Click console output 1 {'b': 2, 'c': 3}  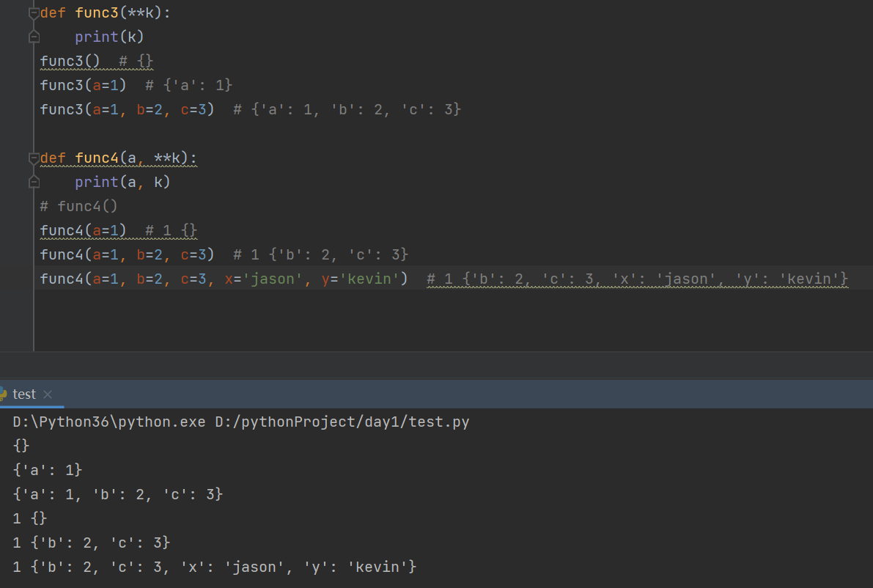tap(92, 543)
